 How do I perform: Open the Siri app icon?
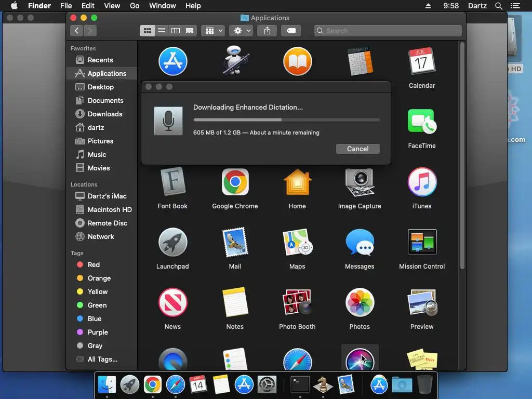360,359
